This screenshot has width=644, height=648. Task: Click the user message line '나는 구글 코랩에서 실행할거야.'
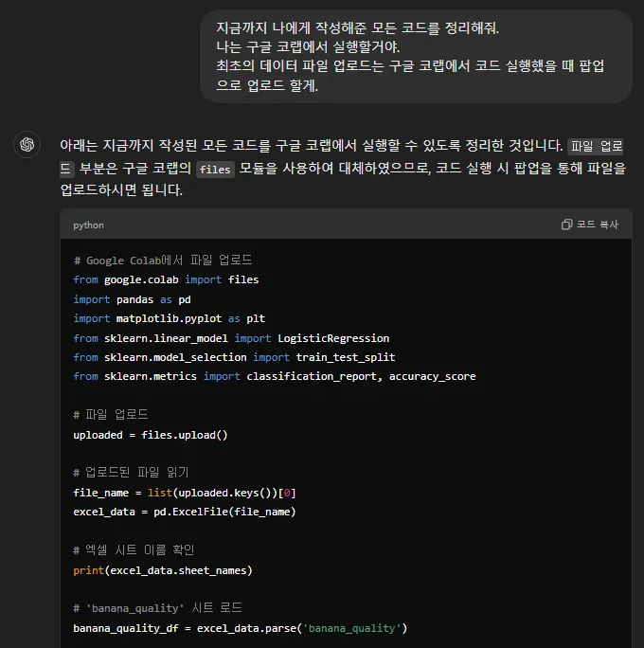coord(308,46)
